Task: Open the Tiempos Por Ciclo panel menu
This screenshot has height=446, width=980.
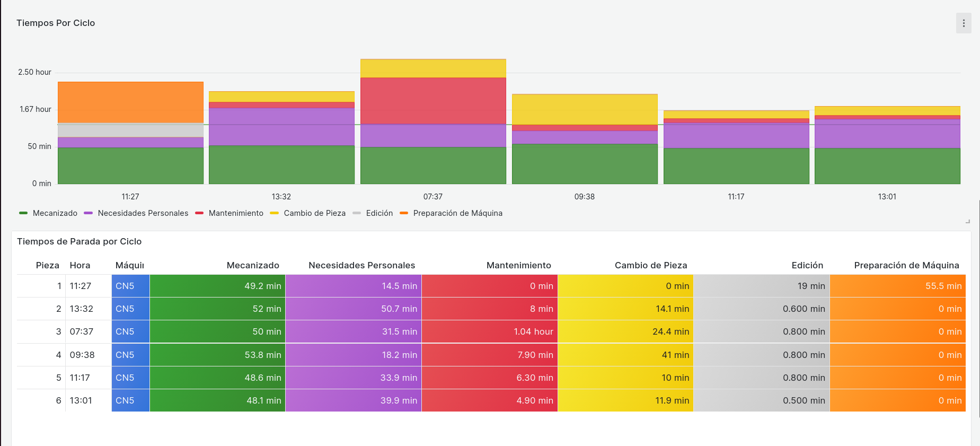Action: [963, 23]
